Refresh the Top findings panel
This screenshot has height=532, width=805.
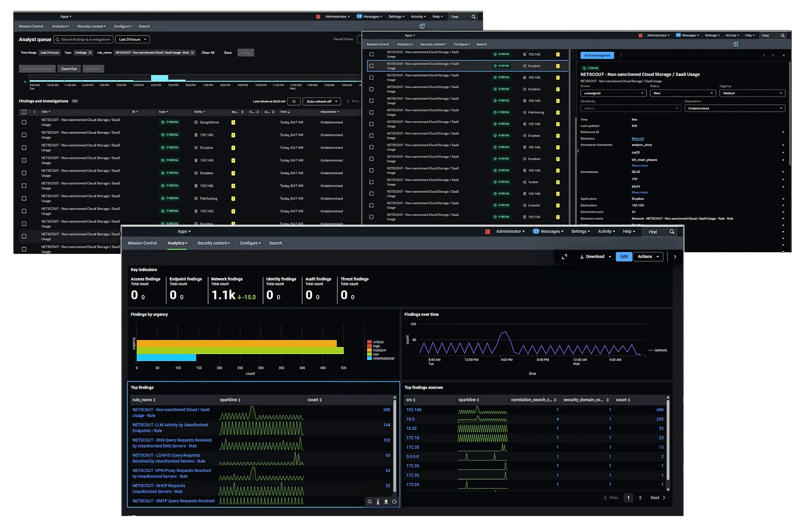click(x=394, y=502)
